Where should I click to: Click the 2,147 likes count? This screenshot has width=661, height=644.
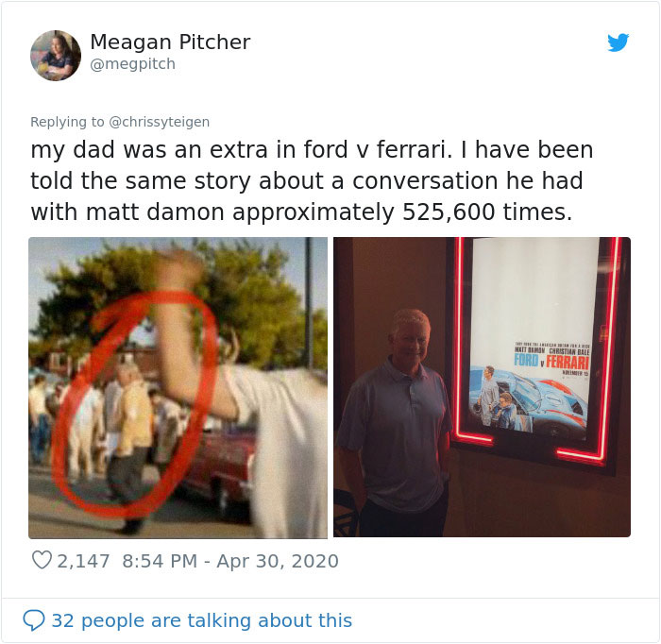coord(83,561)
